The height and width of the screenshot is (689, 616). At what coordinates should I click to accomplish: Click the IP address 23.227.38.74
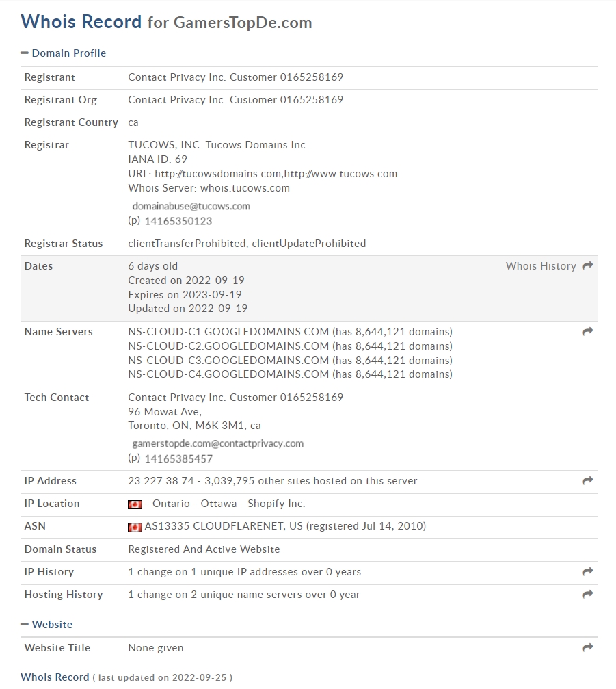161,481
